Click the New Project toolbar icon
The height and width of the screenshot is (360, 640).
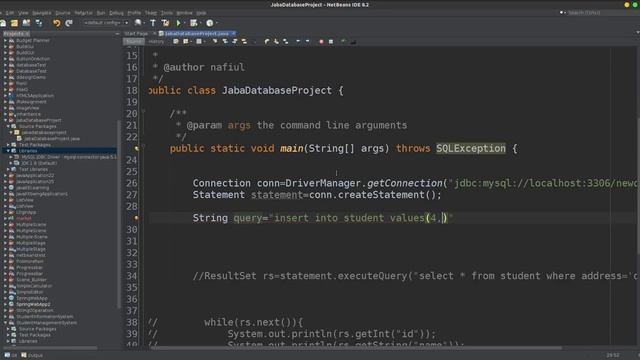tap(14, 23)
